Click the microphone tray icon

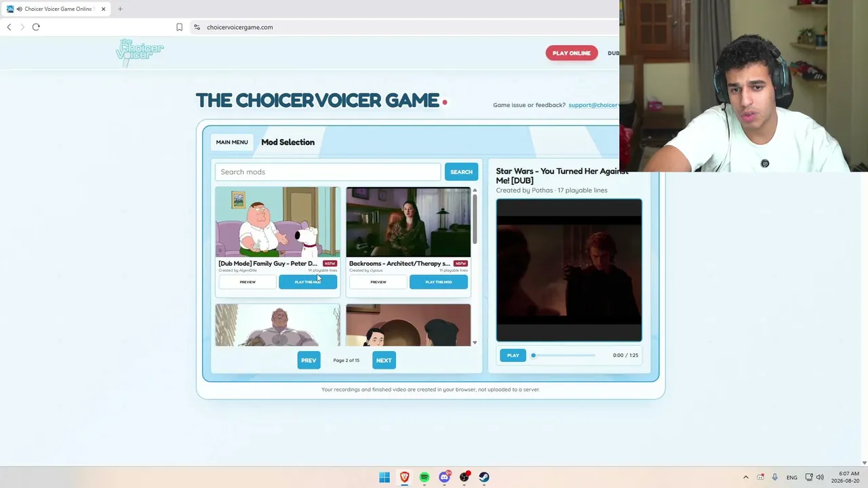click(775, 477)
